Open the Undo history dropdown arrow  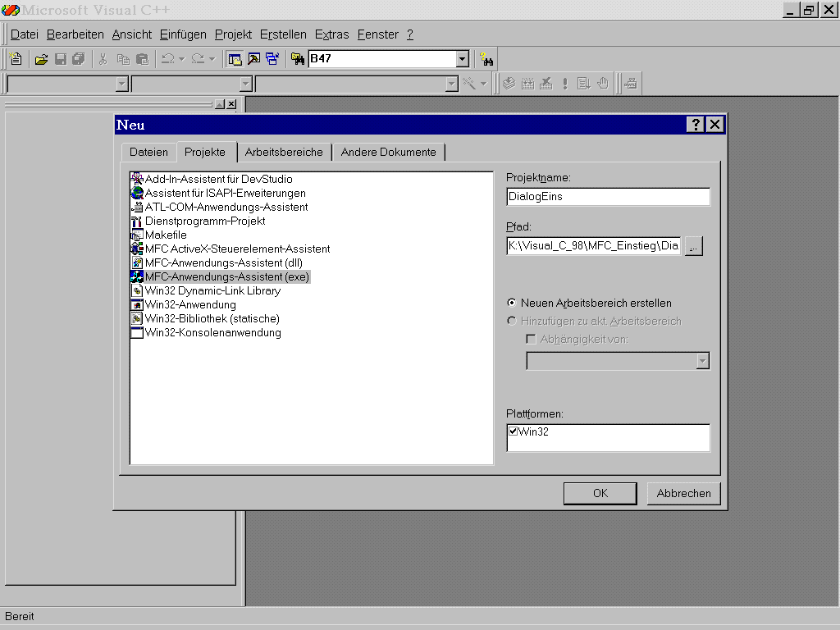(181, 59)
